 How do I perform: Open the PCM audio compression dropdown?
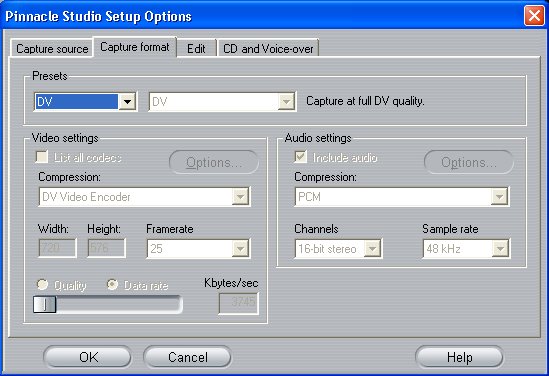499,196
